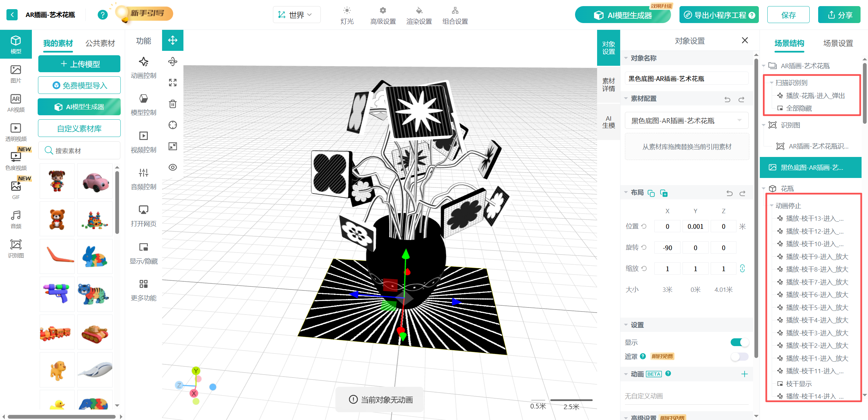Click the fullscreen fit view icon
868x420 pixels.
[173, 82]
